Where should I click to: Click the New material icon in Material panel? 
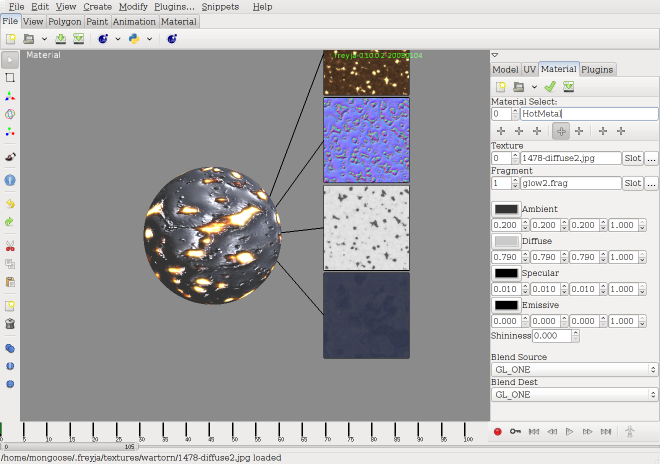pos(501,87)
